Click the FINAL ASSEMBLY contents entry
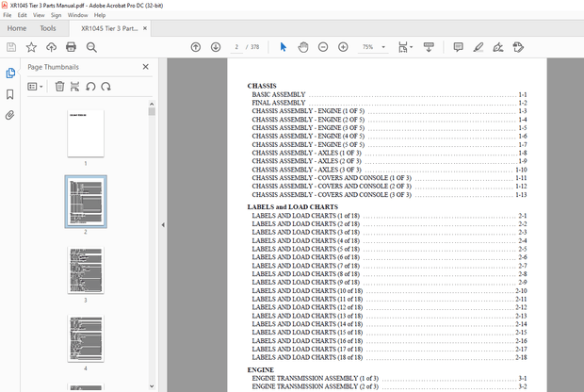Screen dimensions: 584x392 tap(389, 103)
